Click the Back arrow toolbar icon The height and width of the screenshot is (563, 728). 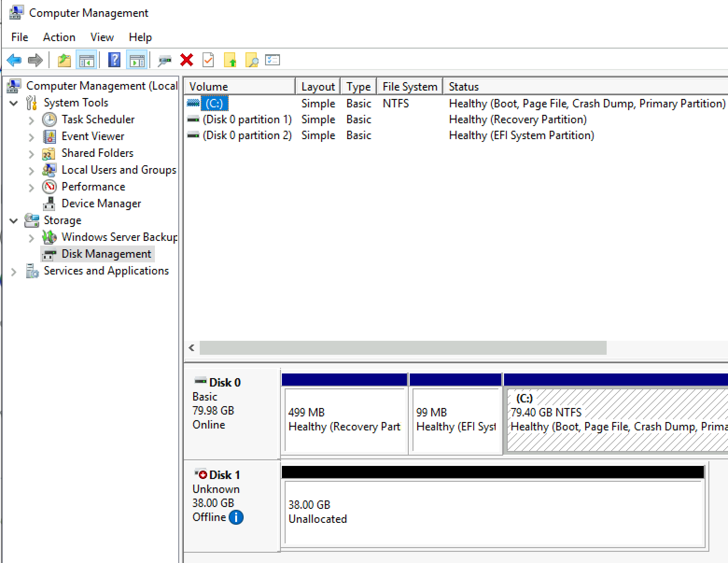pos(14,60)
